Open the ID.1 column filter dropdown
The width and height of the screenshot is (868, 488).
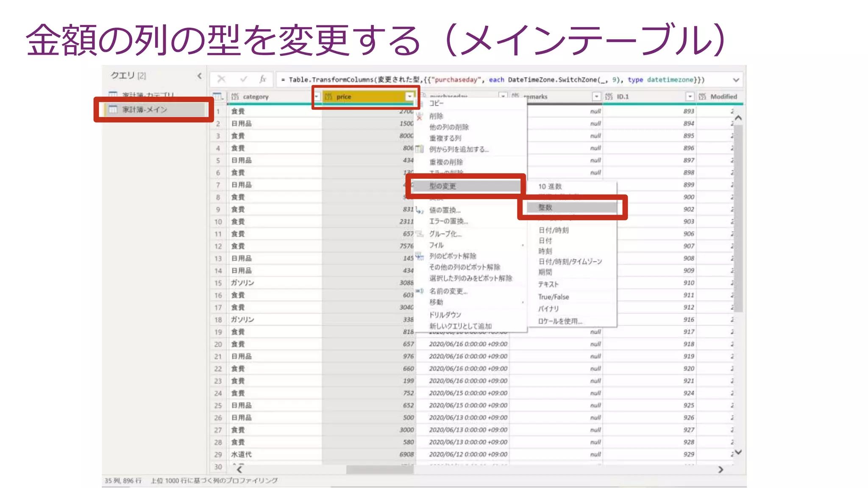690,97
